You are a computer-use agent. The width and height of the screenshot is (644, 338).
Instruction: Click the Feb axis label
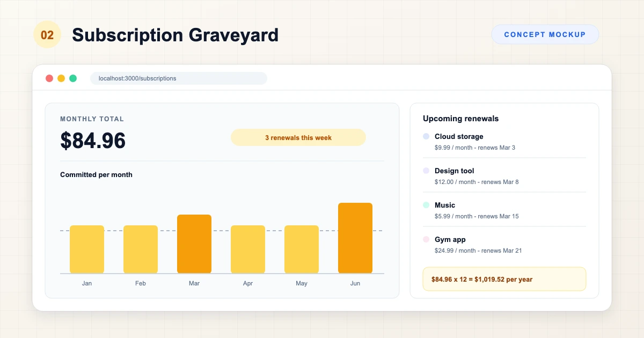(x=141, y=283)
